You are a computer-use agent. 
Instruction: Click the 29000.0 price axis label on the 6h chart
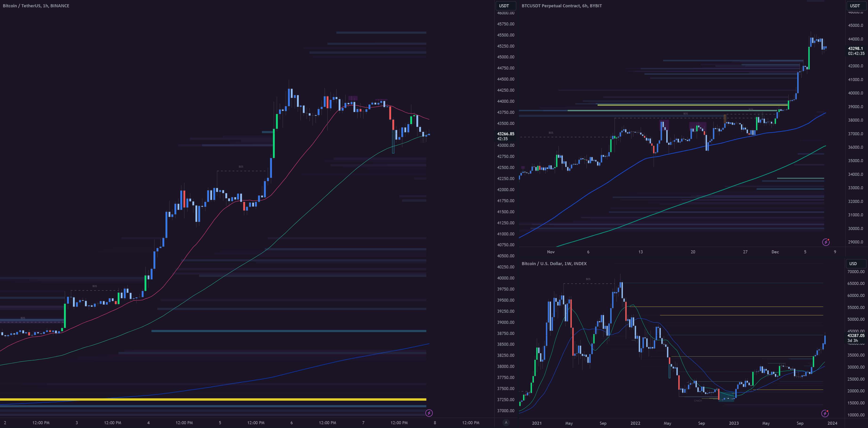[x=856, y=242]
